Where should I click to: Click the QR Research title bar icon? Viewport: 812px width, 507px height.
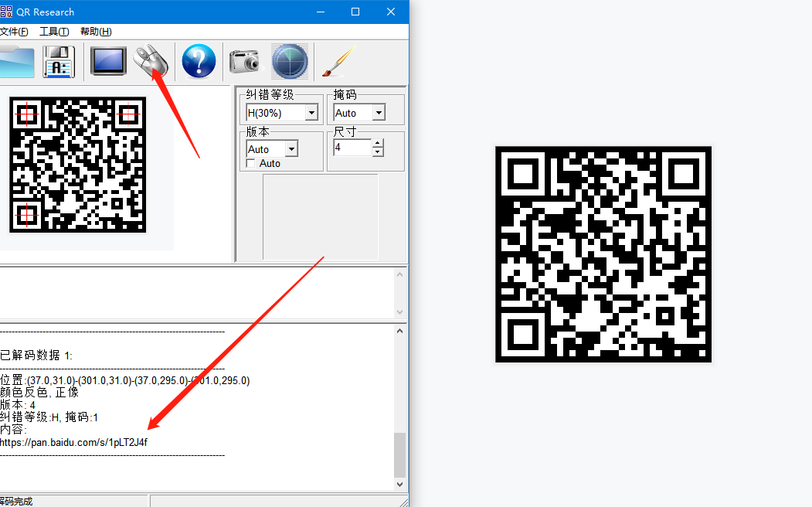pyautogui.click(x=6, y=12)
